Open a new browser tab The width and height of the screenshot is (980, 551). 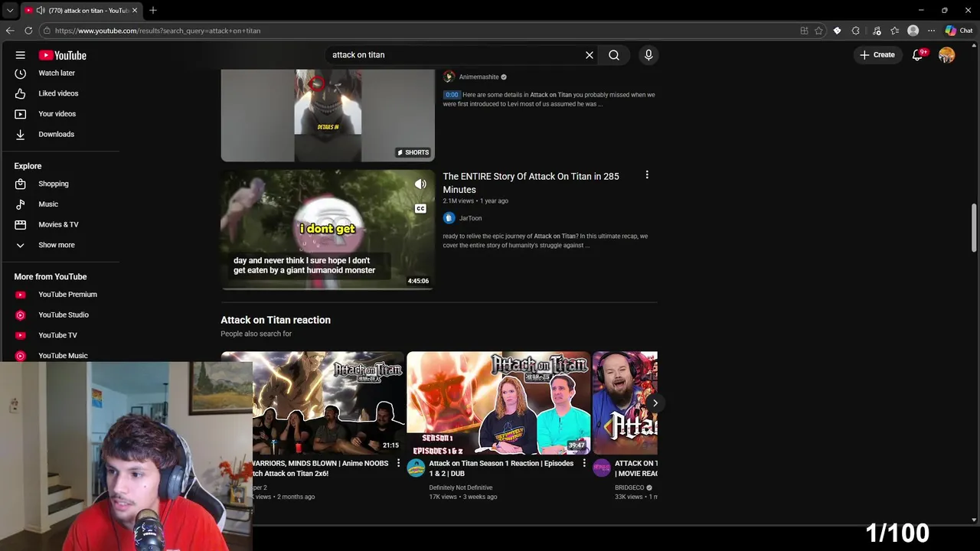153,10
